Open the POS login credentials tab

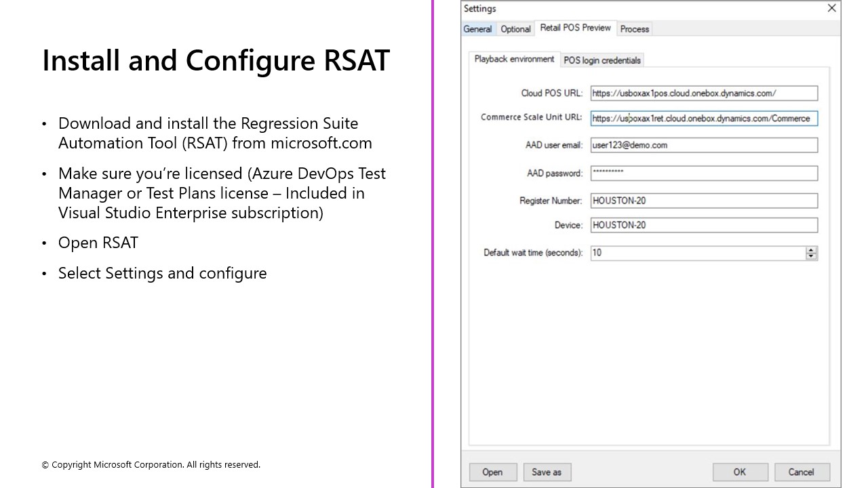point(601,60)
